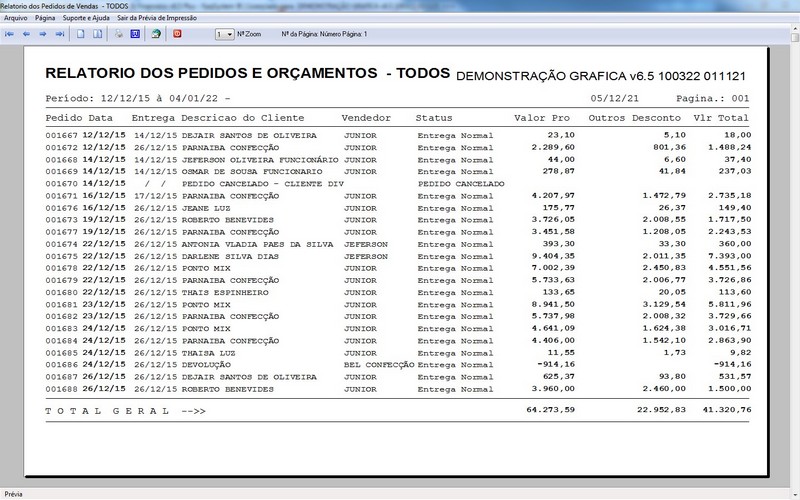The width and height of the screenshot is (800, 500).
Task: Click the globe email export icon
Action: (156, 34)
